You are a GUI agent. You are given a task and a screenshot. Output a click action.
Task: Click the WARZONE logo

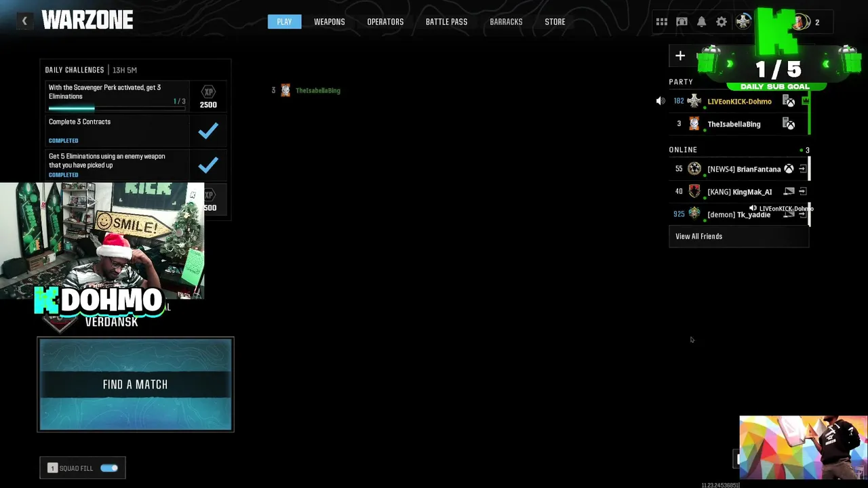[87, 21]
